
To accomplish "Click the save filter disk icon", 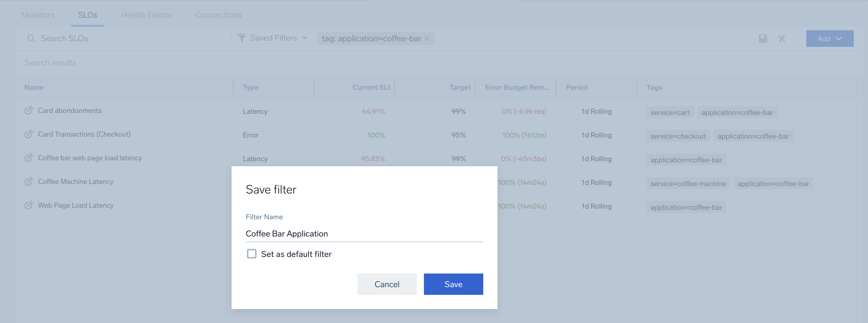I will pyautogui.click(x=763, y=39).
